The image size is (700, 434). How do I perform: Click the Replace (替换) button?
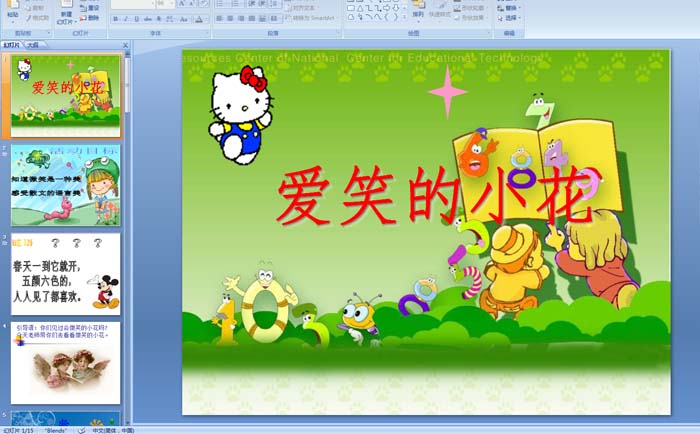coord(512,7)
